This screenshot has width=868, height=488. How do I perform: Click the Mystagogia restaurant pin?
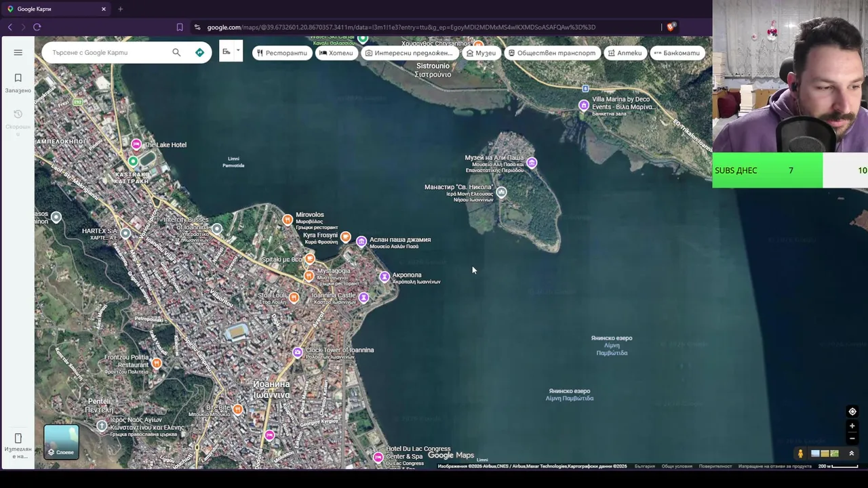[x=309, y=275]
